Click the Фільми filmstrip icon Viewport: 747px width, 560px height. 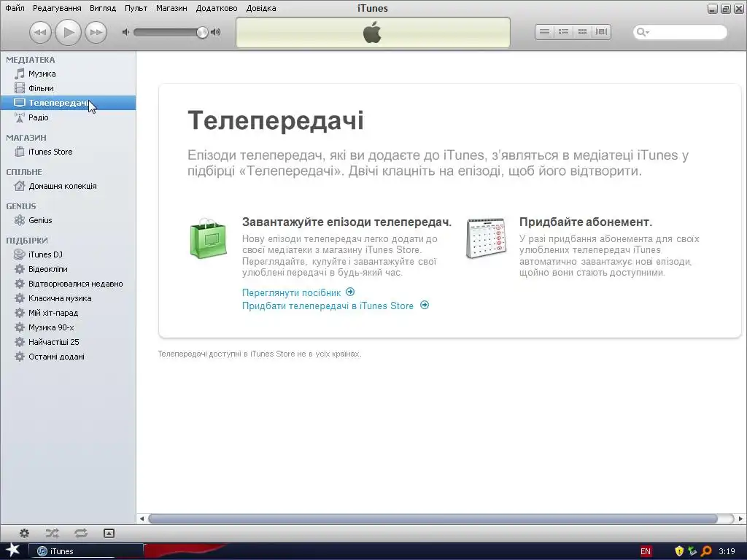point(20,88)
